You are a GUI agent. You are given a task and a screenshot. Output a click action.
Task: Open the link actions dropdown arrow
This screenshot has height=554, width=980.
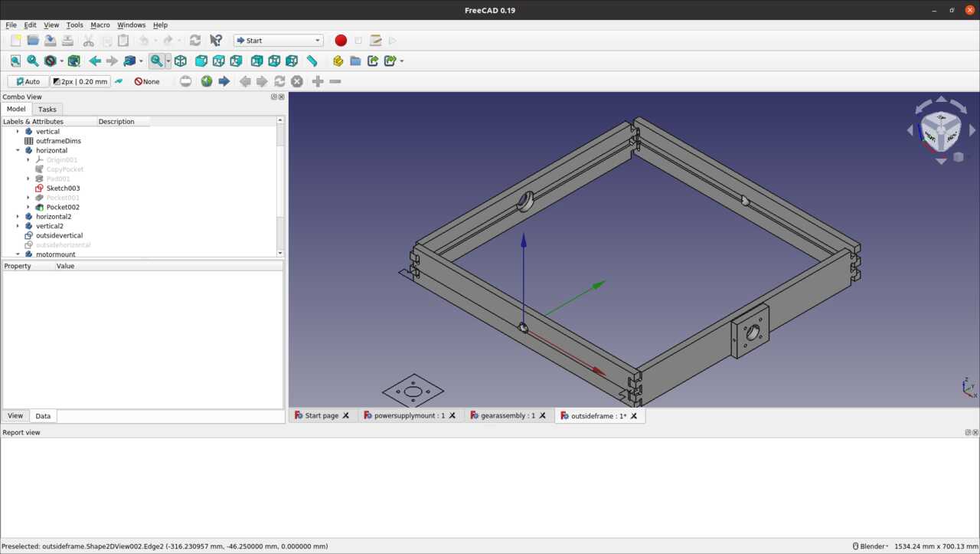(402, 61)
